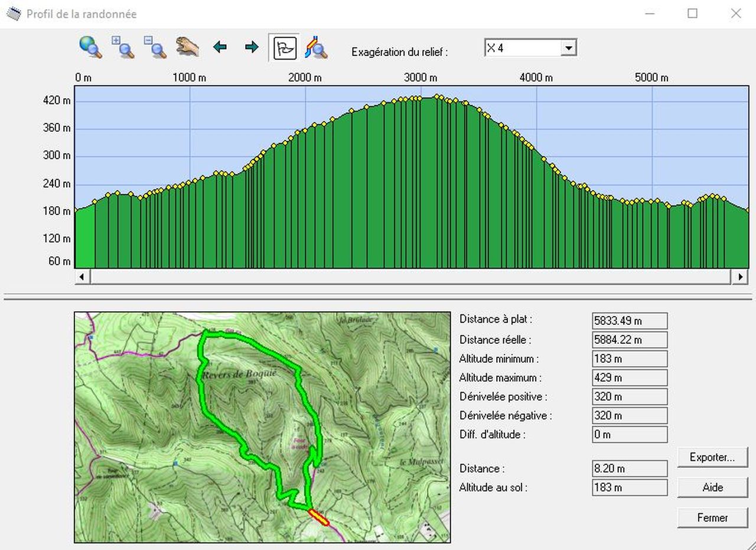This screenshot has width=756, height=550.
Task: Click the Exporter... button
Action: click(x=712, y=457)
